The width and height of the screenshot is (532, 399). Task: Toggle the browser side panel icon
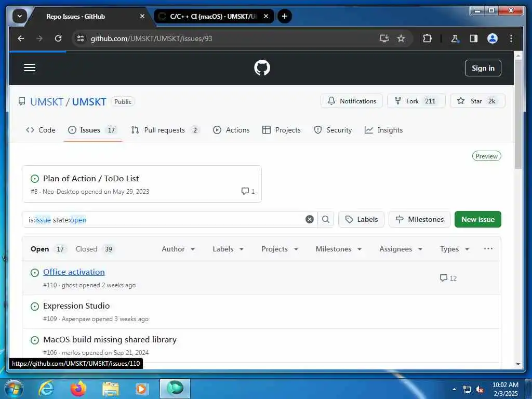pyautogui.click(x=474, y=38)
